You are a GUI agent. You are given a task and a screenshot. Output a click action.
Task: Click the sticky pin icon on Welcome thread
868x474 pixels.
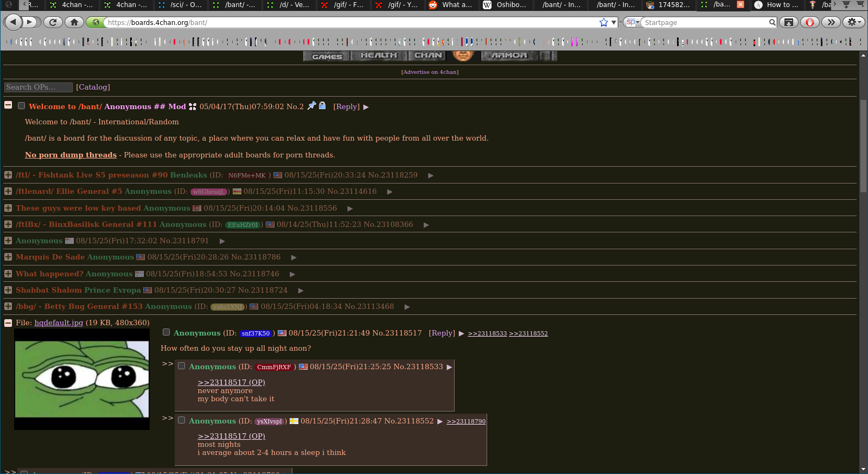point(311,106)
